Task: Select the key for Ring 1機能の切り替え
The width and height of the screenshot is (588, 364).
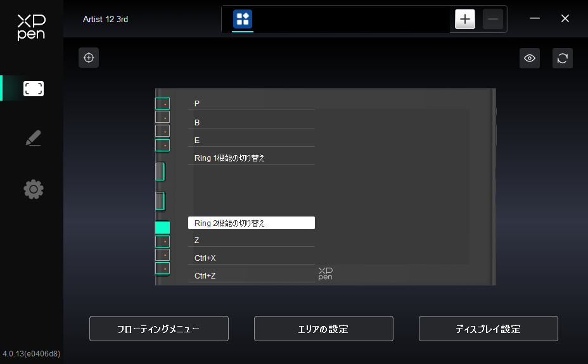Action: point(162,146)
